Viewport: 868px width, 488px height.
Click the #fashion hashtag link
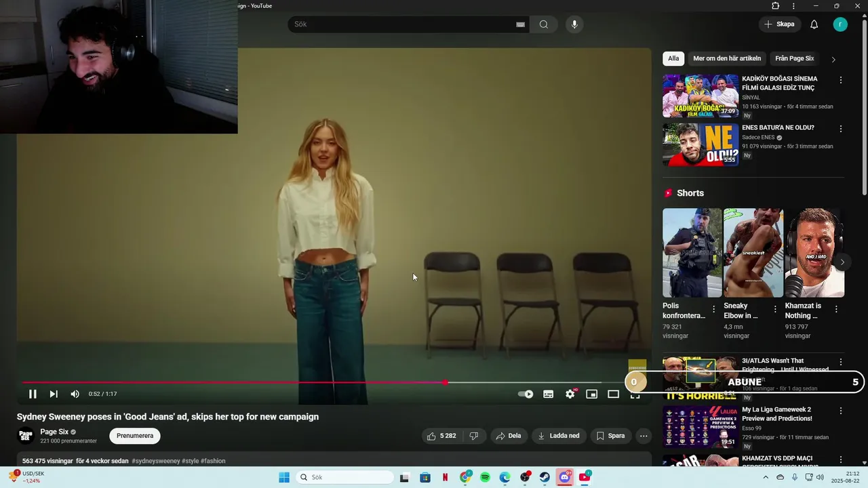click(213, 461)
